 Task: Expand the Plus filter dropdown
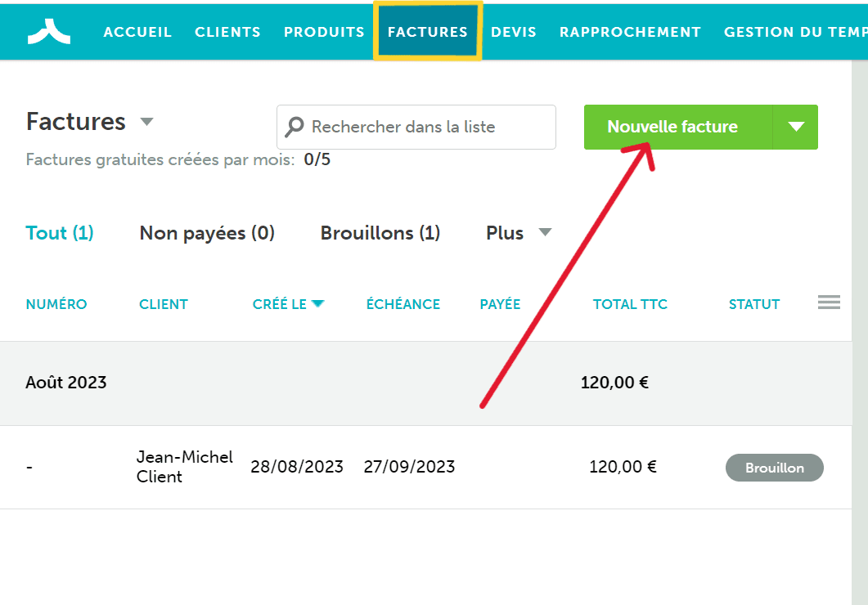546,232
